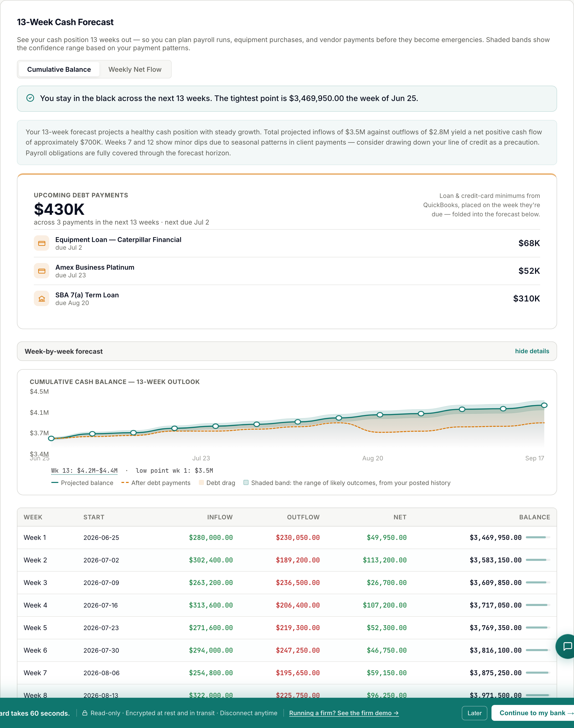Click the Shaded band legend swatch
The image size is (574, 728).
tap(246, 483)
